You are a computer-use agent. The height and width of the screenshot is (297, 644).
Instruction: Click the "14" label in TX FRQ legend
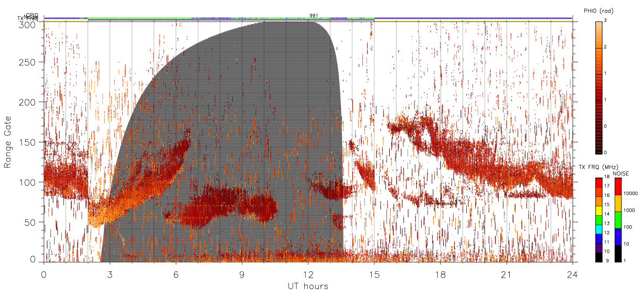607,214
